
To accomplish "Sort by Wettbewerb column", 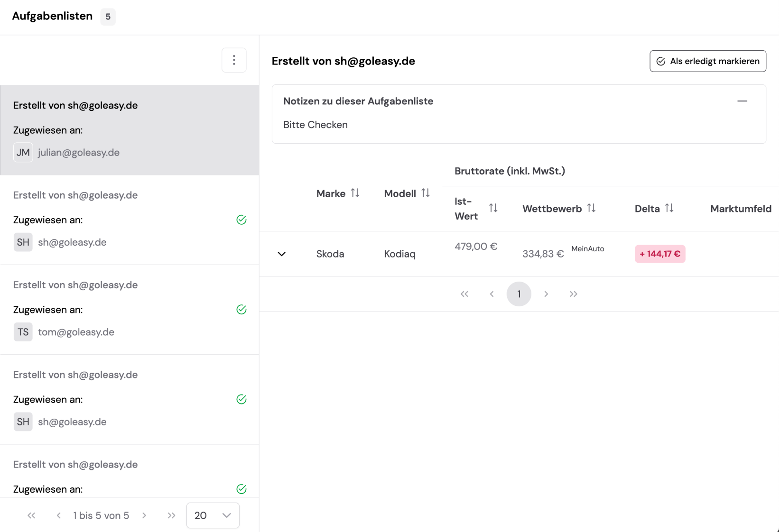I will [591, 208].
